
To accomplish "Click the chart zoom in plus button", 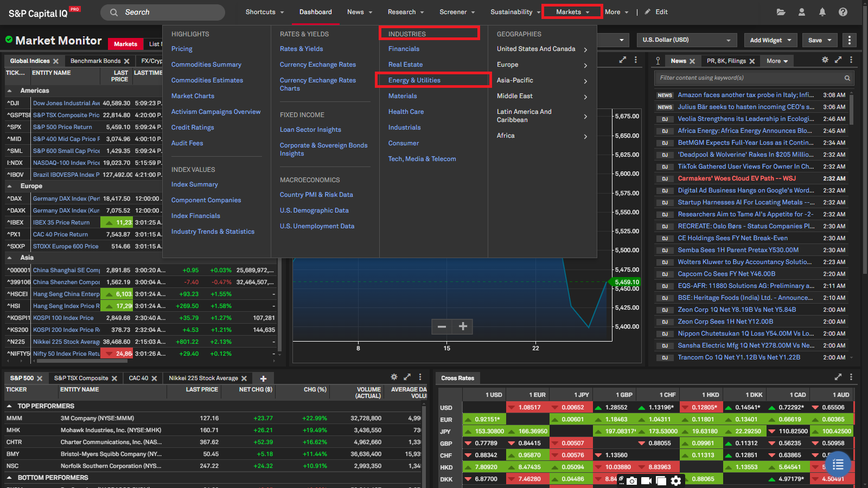I will coord(463,326).
